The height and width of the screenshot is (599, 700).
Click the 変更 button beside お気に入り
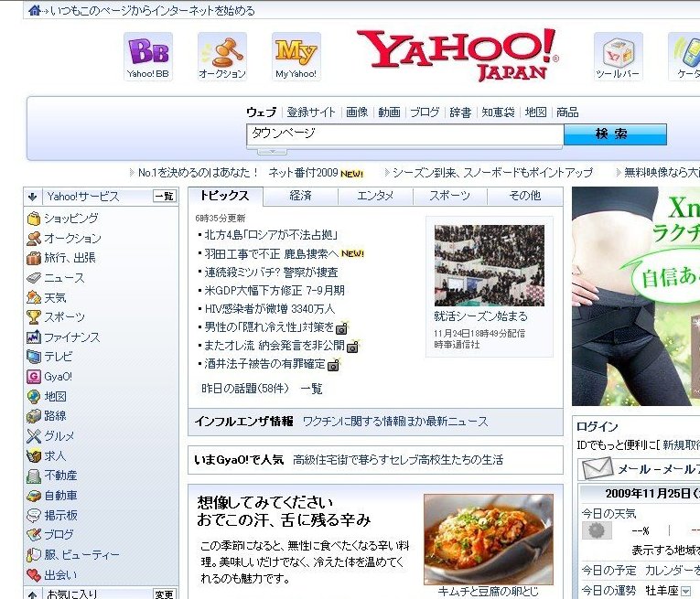tap(165, 594)
